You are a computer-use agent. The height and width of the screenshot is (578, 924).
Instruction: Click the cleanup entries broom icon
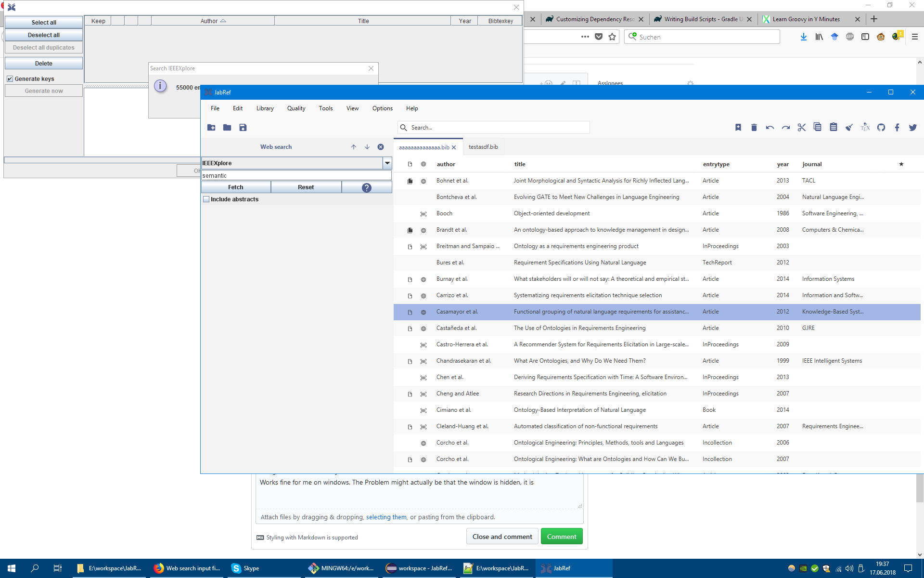tap(849, 128)
